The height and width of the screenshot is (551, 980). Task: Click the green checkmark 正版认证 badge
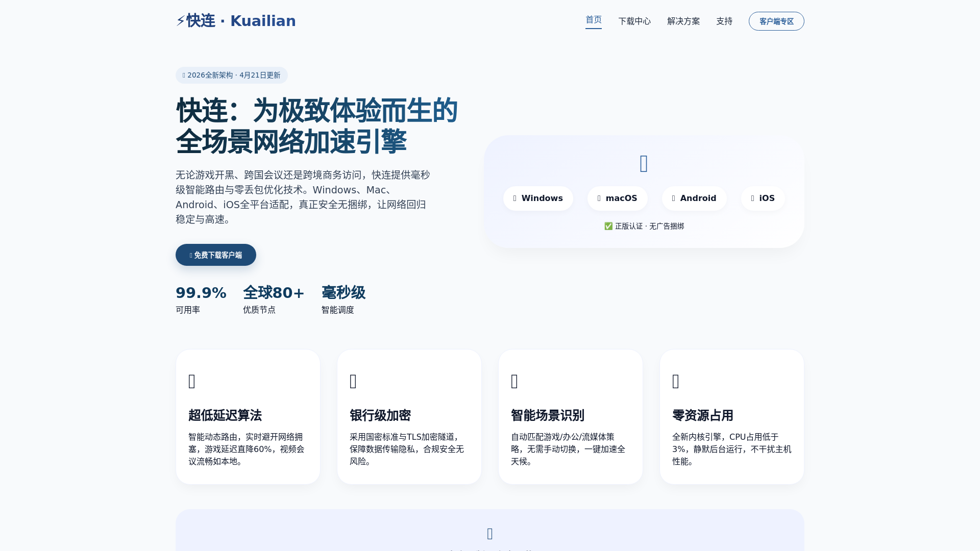tap(644, 226)
